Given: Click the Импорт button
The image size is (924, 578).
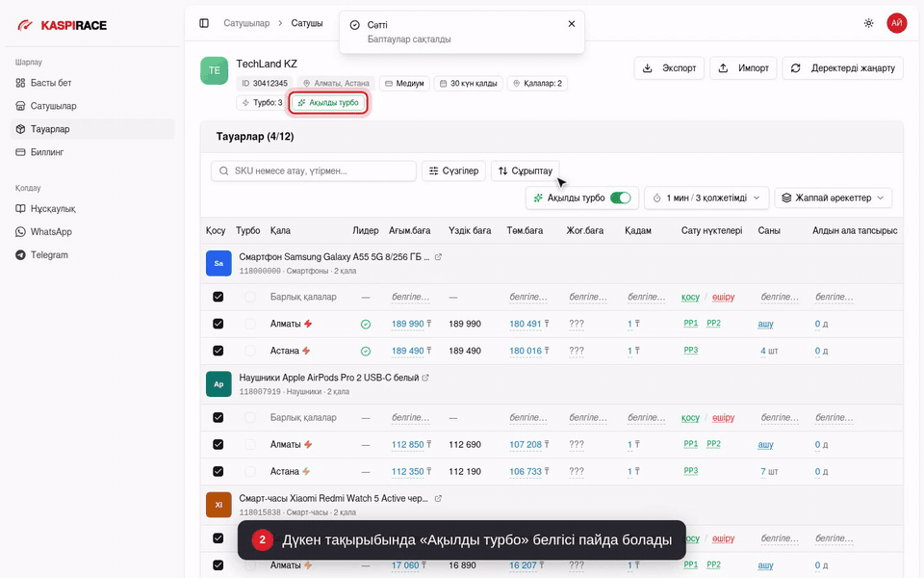Looking at the screenshot, I should [743, 67].
